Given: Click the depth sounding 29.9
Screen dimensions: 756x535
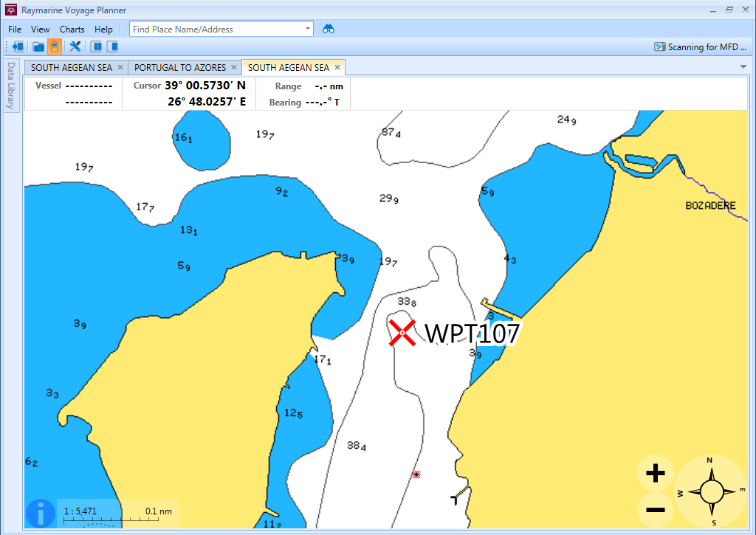Looking at the screenshot, I should [x=388, y=198].
